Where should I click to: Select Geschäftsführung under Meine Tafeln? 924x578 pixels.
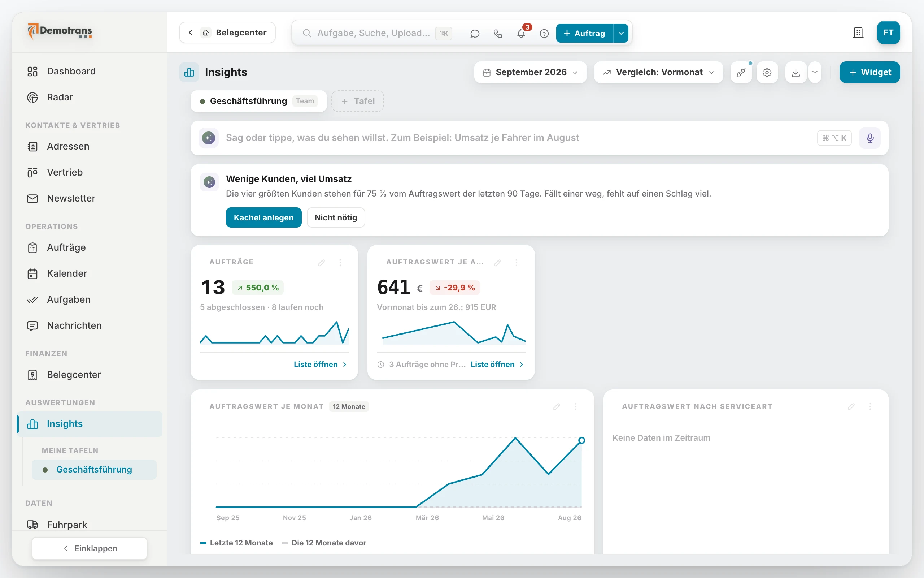(x=94, y=470)
